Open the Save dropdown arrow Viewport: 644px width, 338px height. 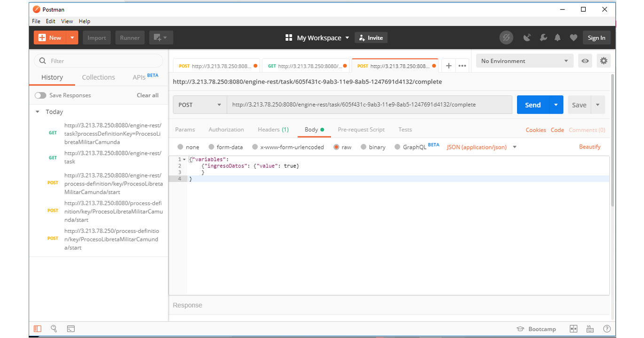pyautogui.click(x=598, y=105)
